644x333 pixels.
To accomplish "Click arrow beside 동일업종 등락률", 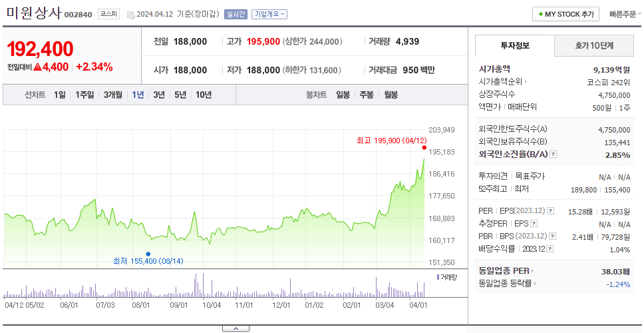I will pyautogui.click(x=535, y=283).
